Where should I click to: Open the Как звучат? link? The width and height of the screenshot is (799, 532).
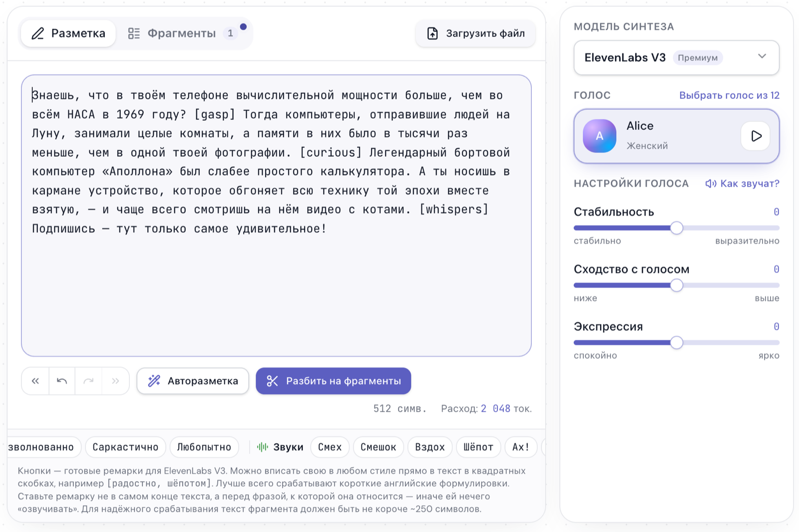coord(742,184)
